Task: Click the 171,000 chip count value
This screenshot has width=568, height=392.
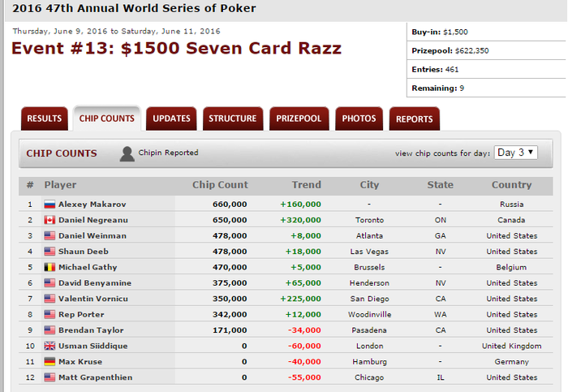Action: coord(230,330)
